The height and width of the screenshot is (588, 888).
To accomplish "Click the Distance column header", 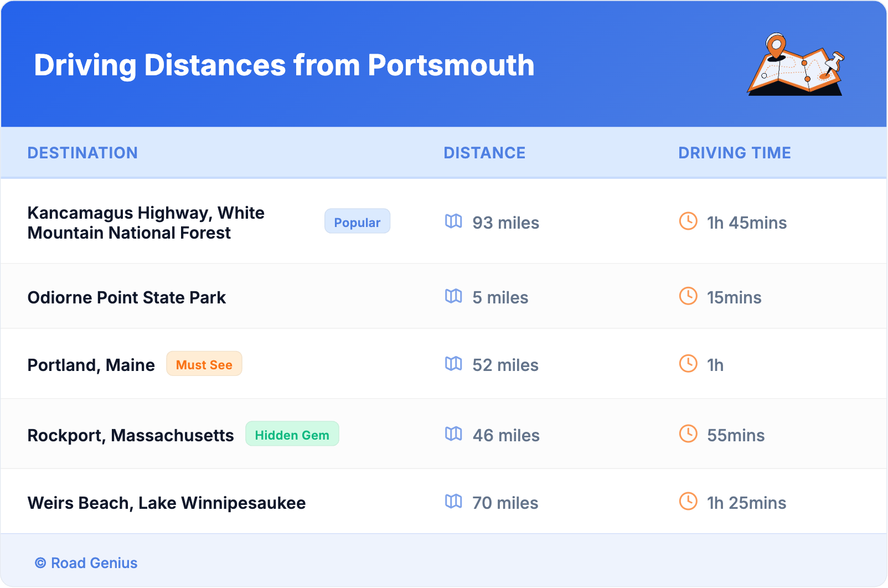I will (x=484, y=153).
